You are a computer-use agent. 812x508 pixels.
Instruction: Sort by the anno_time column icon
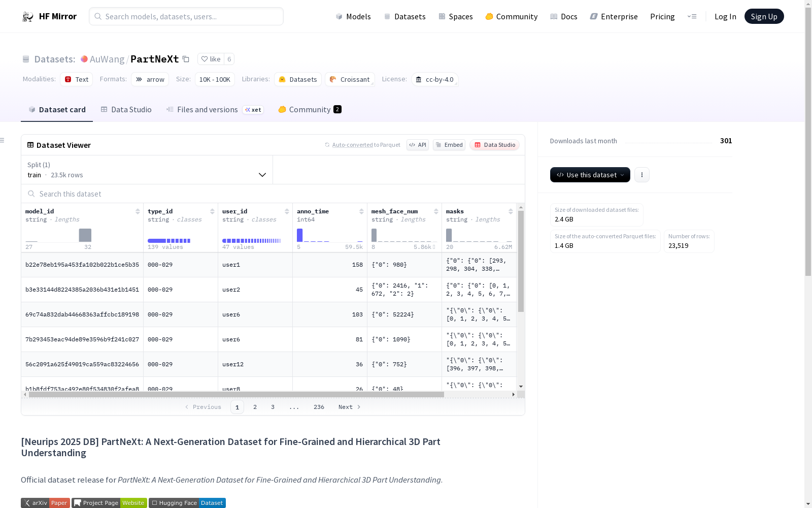361,211
